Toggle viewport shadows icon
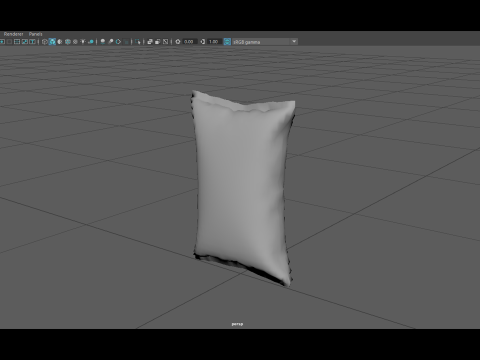The height and width of the screenshot is (360, 480). (91, 42)
